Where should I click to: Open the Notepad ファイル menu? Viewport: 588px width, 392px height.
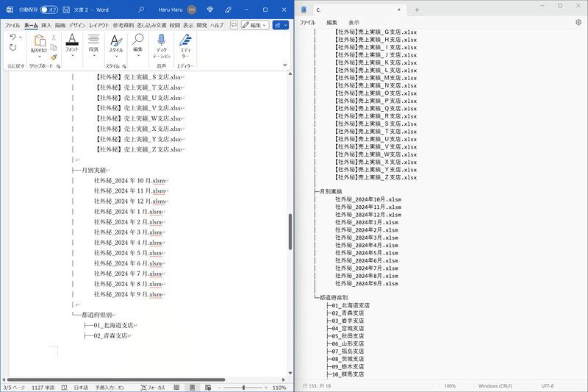307,23
